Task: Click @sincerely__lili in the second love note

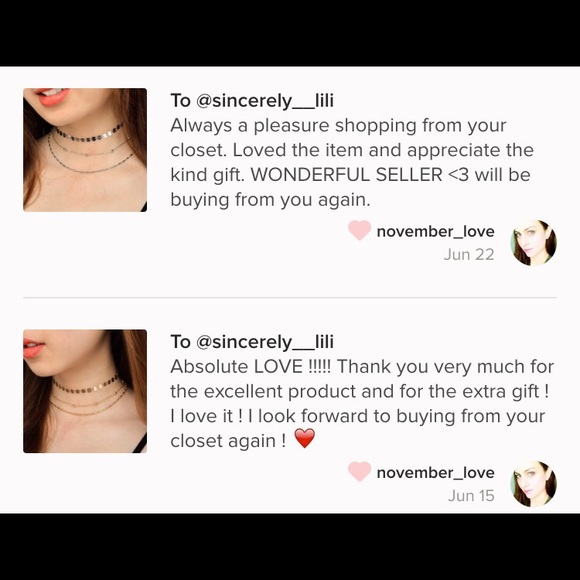Action: tap(264, 342)
